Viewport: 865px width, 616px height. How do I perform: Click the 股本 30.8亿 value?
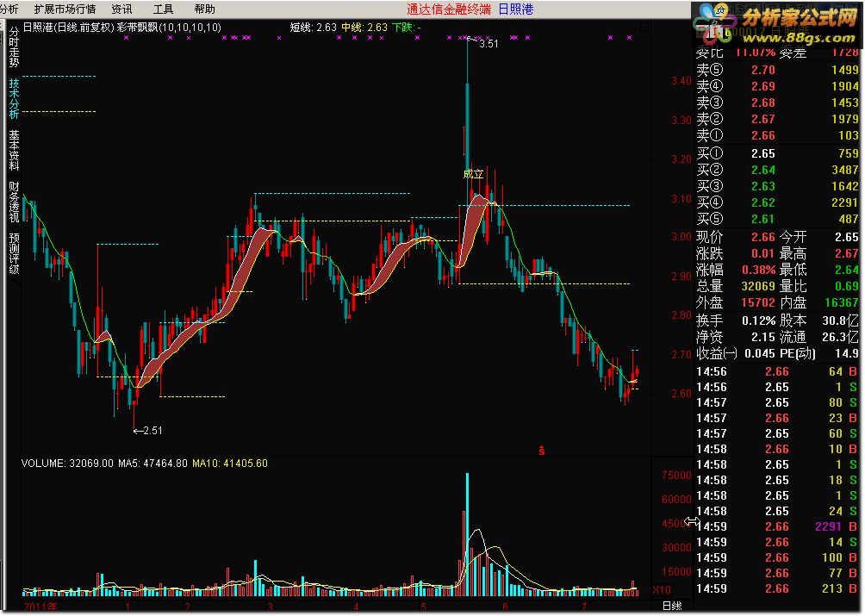click(x=841, y=320)
